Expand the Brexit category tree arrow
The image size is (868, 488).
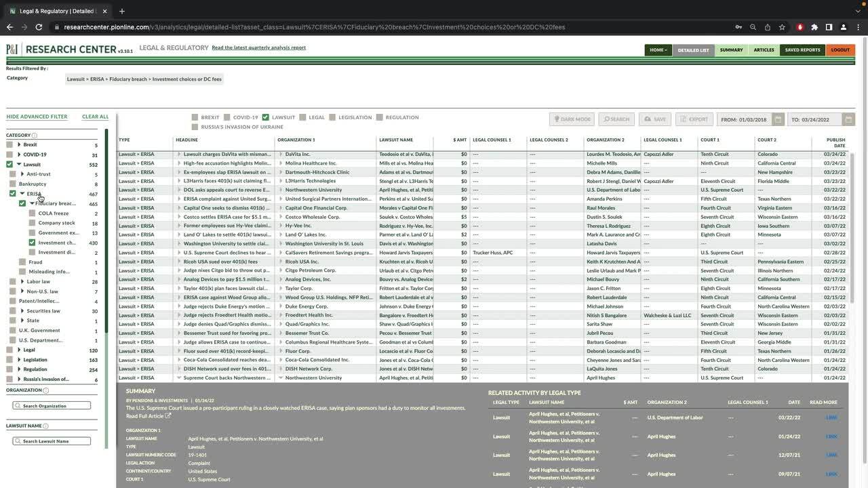point(19,144)
